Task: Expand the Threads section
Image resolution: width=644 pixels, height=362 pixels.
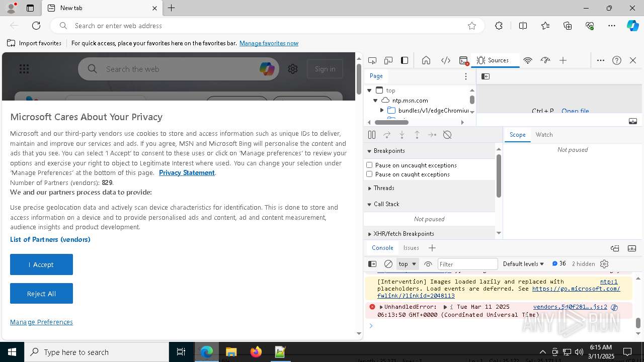Action: (430, 188)
